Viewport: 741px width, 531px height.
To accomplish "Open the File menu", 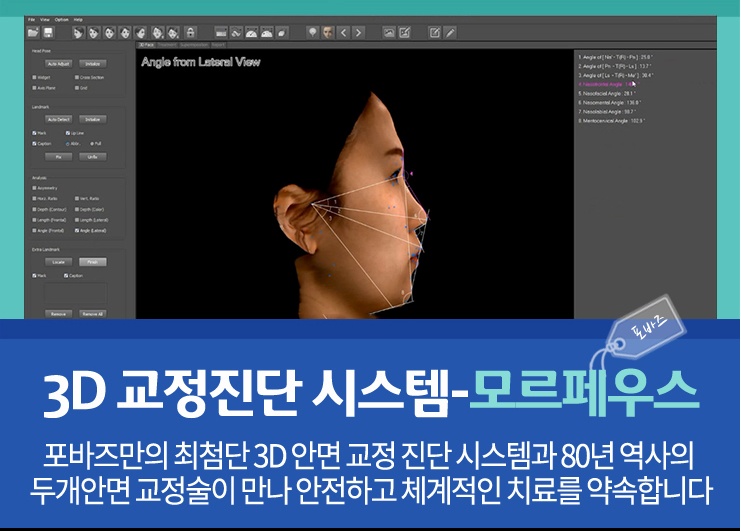I will pyautogui.click(x=31, y=20).
